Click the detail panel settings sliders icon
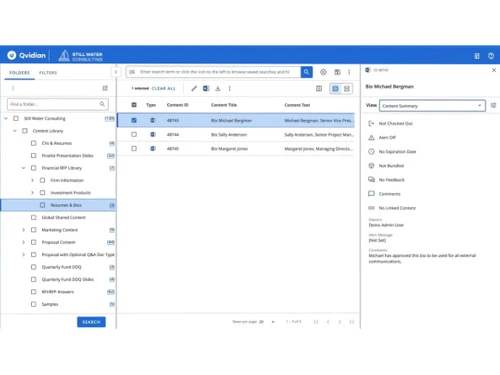Viewport: 500px width, 375px height. (x=493, y=105)
